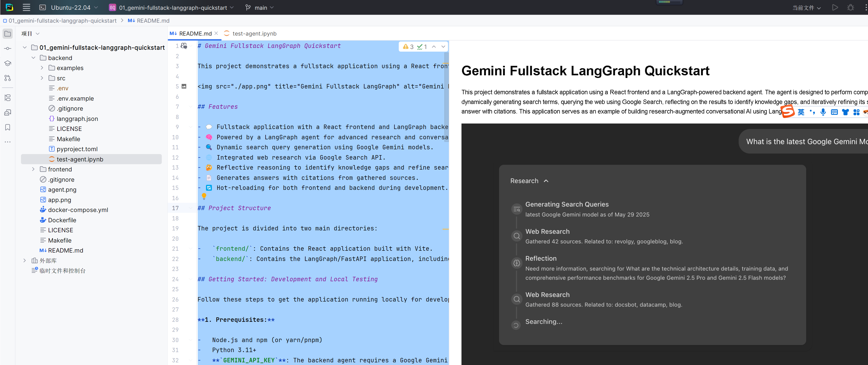Viewport: 868px width, 365px height.
Task: Click the Run button in toolbar
Action: (x=835, y=7)
